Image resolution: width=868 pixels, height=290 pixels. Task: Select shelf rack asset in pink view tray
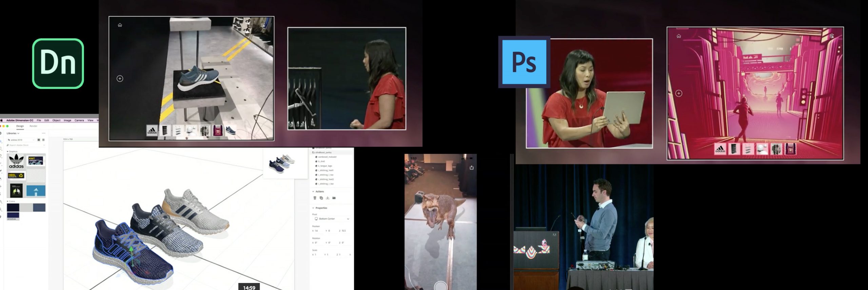pos(734,149)
